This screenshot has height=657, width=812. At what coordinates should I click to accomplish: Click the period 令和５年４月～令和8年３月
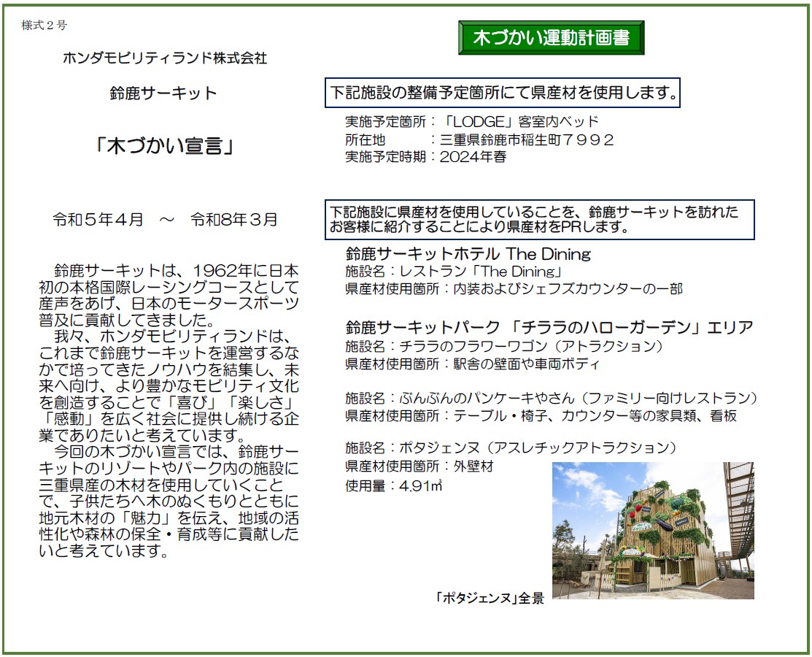point(165,220)
